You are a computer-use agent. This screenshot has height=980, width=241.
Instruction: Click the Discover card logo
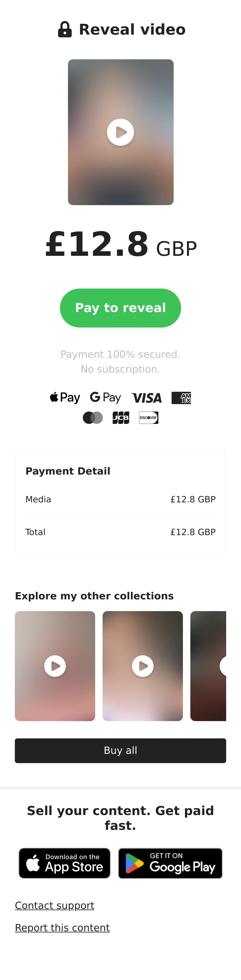click(149, 418)
